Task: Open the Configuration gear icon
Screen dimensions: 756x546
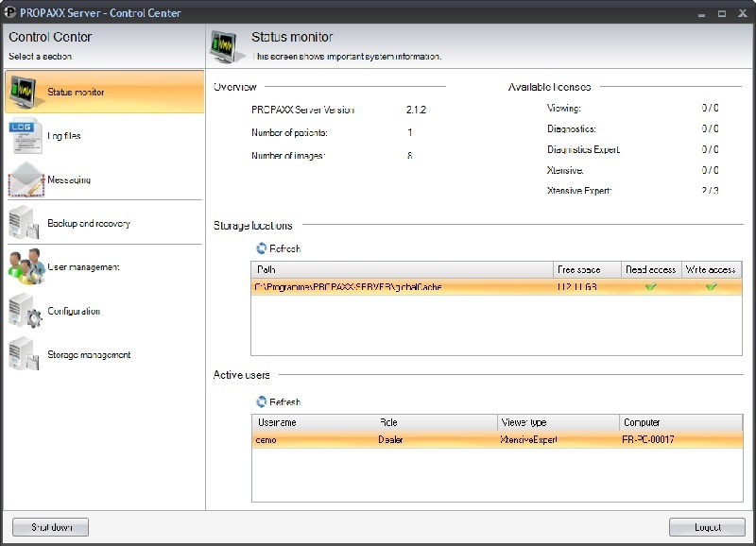Action: [26, 312]
